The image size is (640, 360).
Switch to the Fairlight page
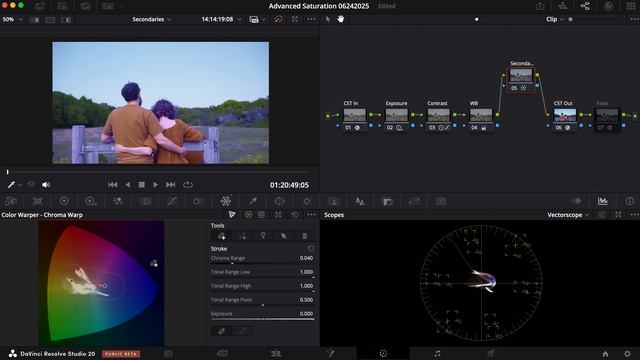tap(437, 353)
